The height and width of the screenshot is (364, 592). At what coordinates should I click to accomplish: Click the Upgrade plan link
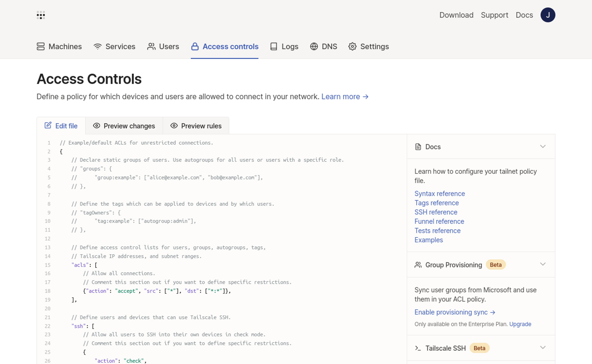[520, 324]
